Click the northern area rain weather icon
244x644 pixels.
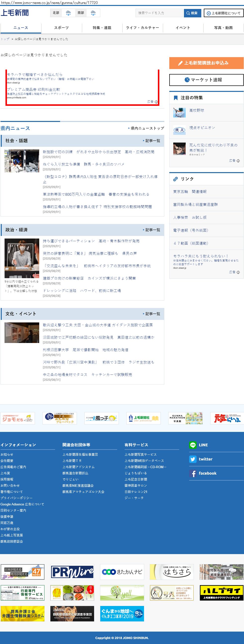68,13
